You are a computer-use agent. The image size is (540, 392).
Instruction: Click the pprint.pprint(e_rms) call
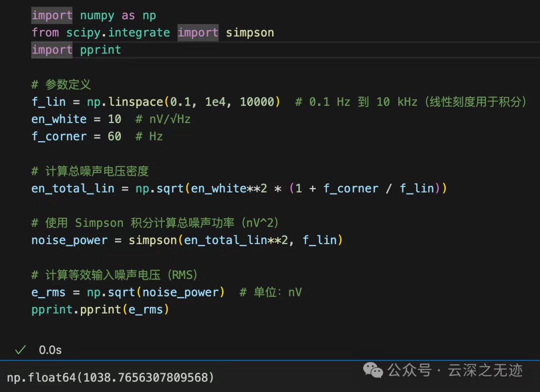100,309
